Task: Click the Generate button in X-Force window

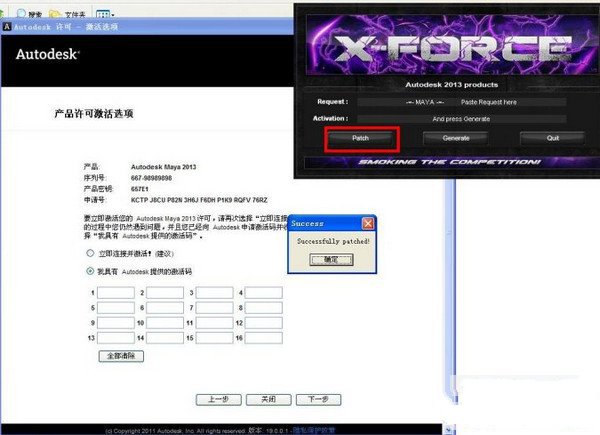Action: [x=455, y=138]
